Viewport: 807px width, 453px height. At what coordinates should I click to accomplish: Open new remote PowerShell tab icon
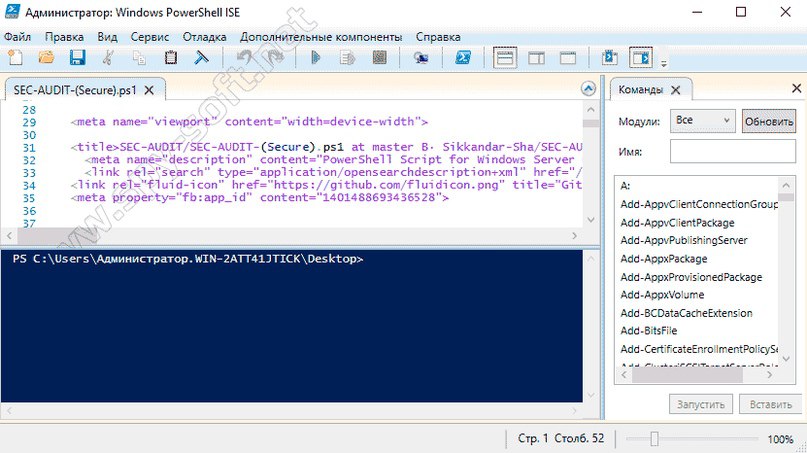(421, 58)
